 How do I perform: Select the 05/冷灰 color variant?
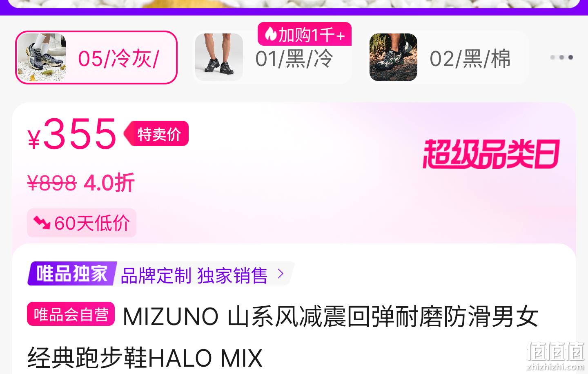point(96,58)
